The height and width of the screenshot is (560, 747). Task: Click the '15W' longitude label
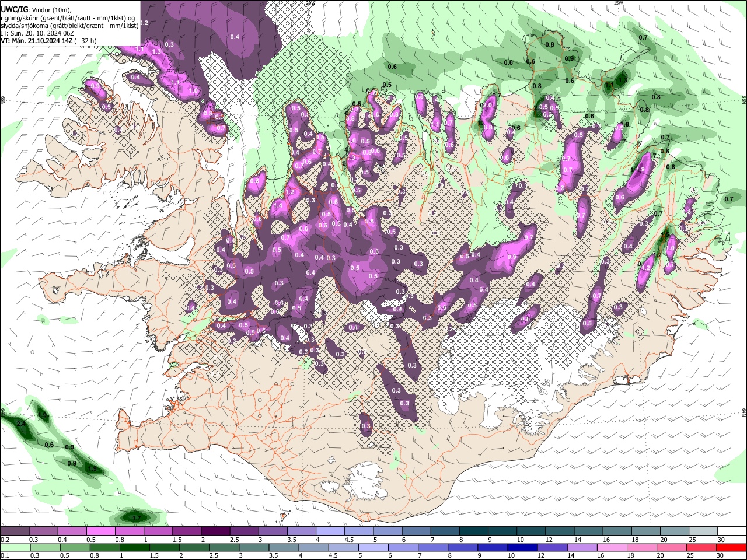click(x=618, y=3)
